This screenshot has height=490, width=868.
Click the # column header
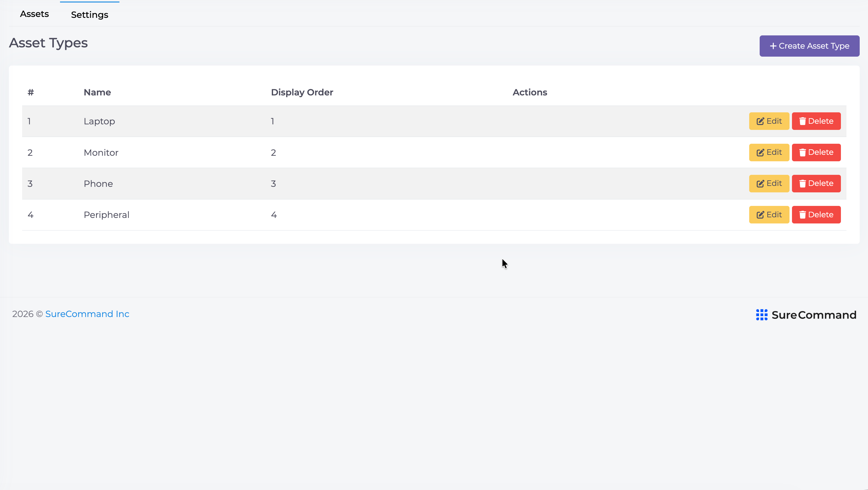coord(31,92)
